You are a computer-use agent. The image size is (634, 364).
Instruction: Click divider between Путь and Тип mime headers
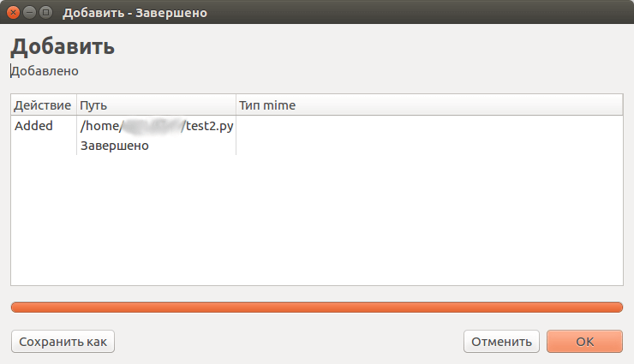pos(236,105)
